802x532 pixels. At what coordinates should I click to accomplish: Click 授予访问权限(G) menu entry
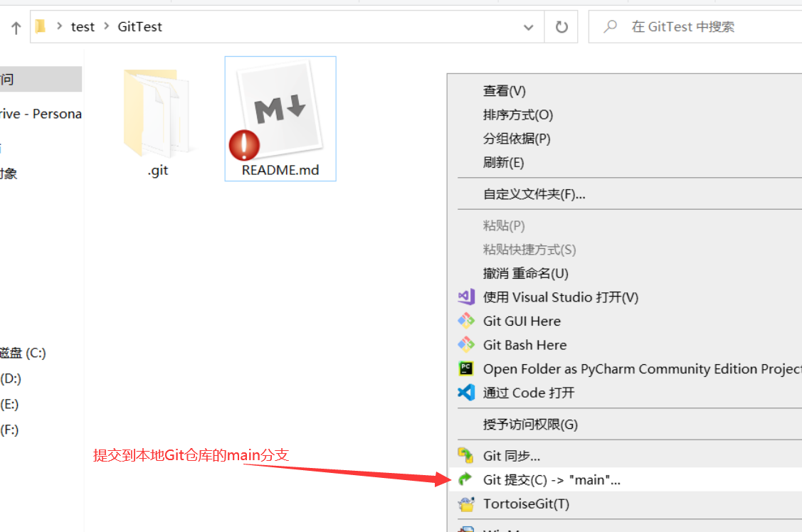pyautogui.click(x=530, y=425)
